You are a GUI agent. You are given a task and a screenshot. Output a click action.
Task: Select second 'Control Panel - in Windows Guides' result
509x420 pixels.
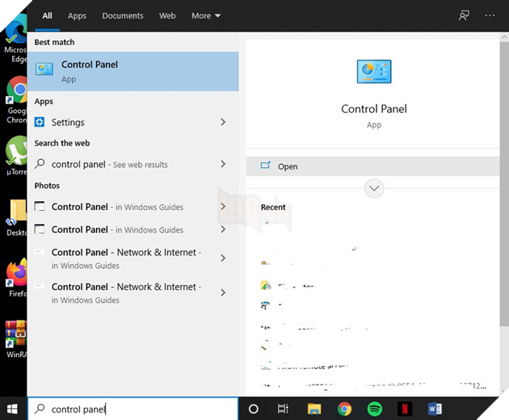pyautogui.click(x=133, y=229)
